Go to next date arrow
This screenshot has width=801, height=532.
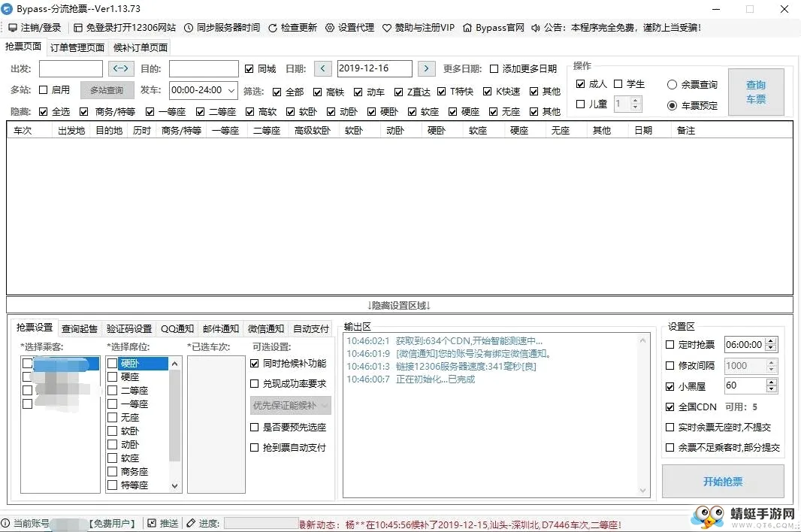click(x=427, y=68)
